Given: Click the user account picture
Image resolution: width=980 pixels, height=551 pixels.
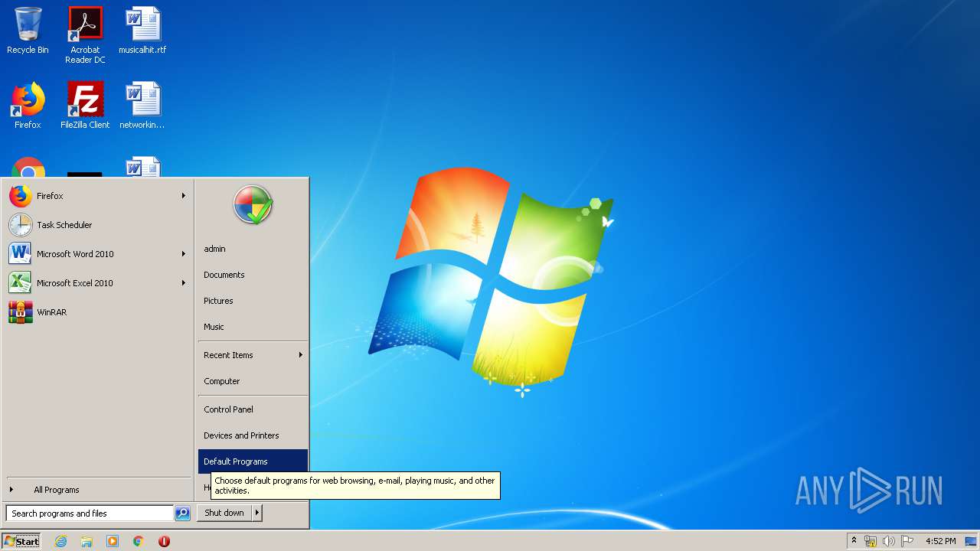Looking at the screenshot, I should point(253,204).
